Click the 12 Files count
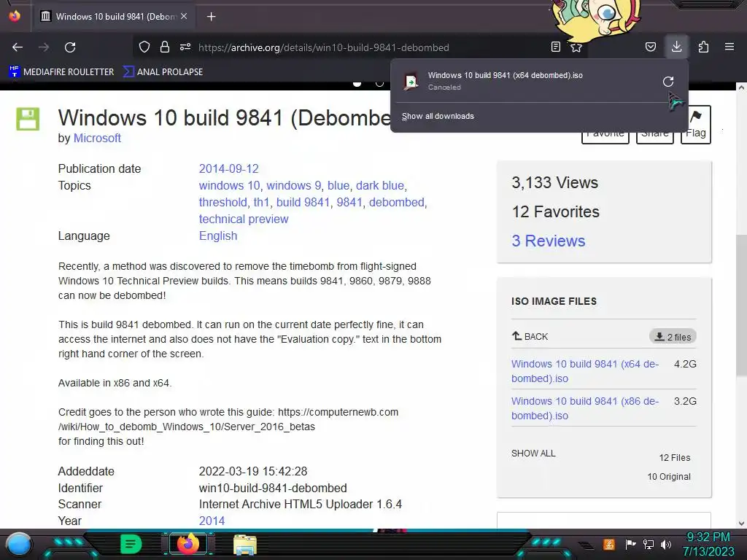The image size is (747, 560). point(675,458)
